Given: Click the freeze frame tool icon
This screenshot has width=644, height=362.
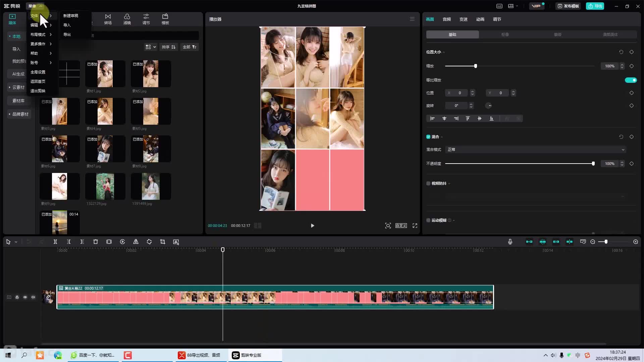Looking at the screenshot, I should point(109,242).
